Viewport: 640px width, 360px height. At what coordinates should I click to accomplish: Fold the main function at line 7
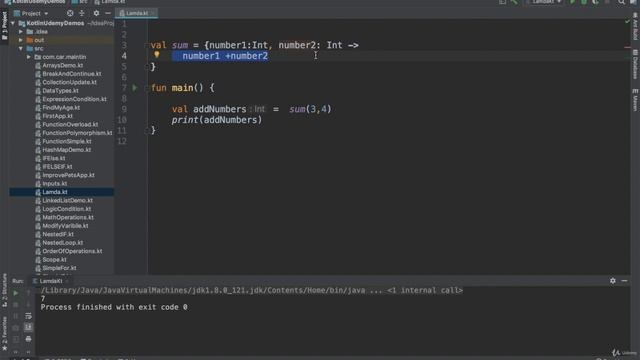(x=147, y=88)
